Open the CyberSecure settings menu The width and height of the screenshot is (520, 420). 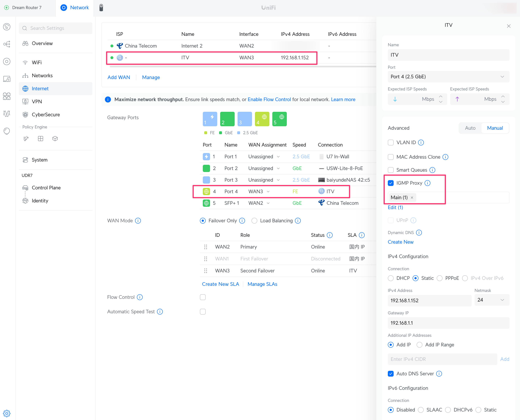(46, 114)
